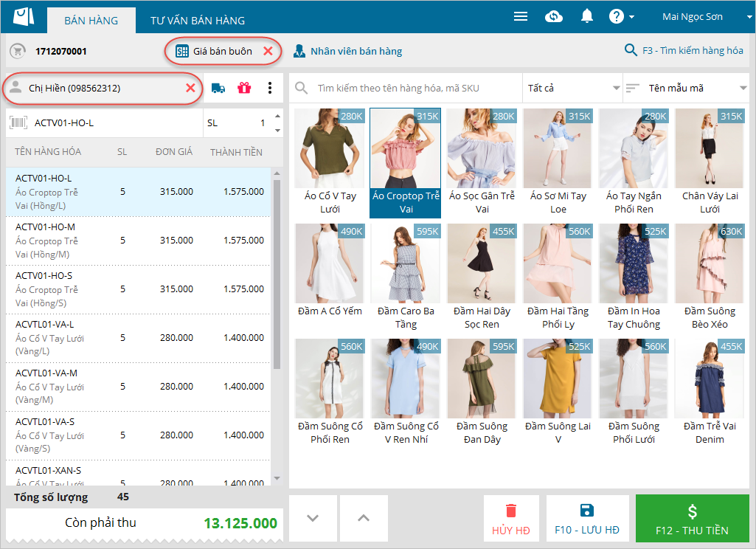Screen dimensions: 756x549
Task: Open the hamburger menu in top bar
Action: [x=521, y=16]
